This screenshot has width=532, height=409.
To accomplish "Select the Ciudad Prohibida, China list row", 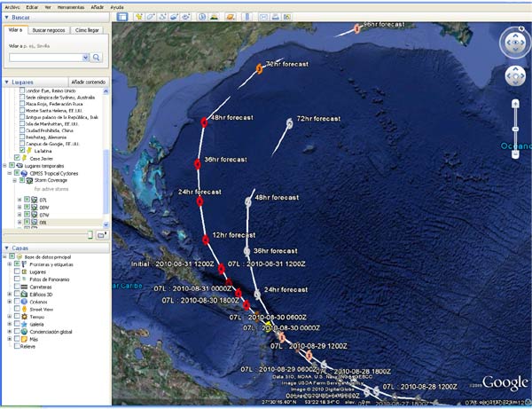I will coord(49,130).
